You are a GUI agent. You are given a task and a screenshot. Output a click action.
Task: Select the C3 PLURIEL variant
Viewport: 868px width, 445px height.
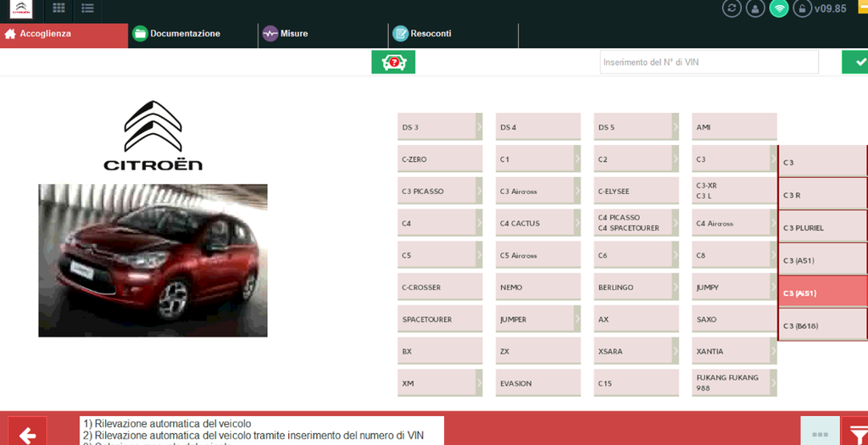pyautogui.click(x=823, y=227)
